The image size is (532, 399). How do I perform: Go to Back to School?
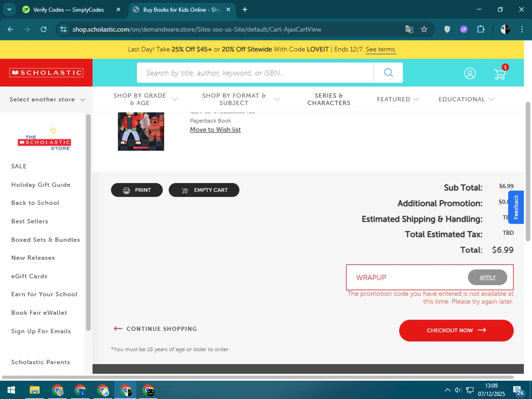click(x=35, y=203)
